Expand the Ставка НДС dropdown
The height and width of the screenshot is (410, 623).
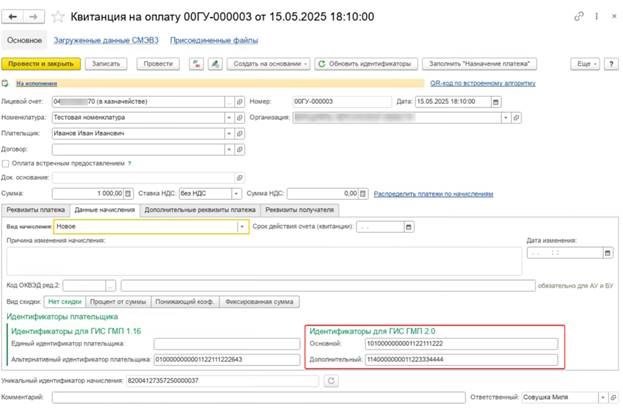(236, 193)
